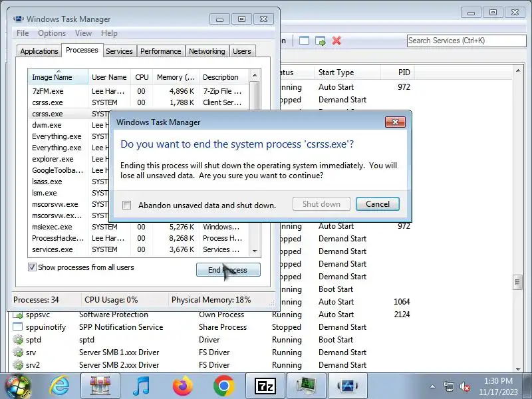
Task: Open Task Manager File menu
Action: (23, 33)
